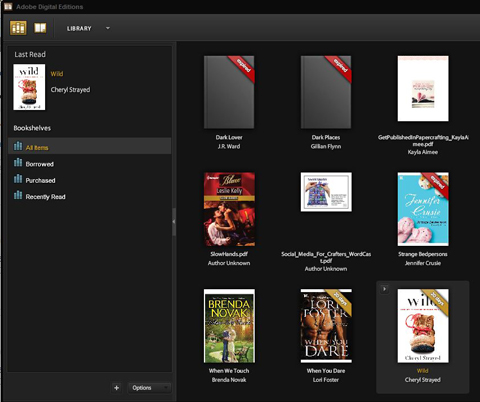Click J.R. Ward author text

[x=229, y=146]
